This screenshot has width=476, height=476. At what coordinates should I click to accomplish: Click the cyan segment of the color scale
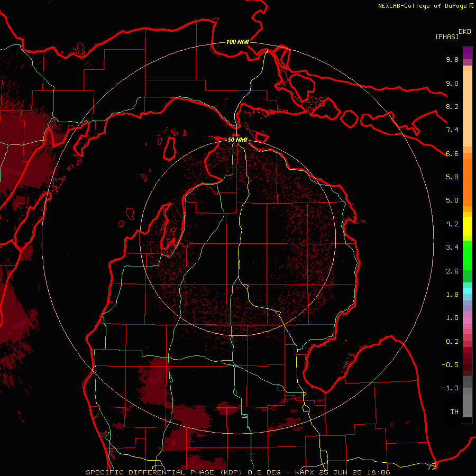coord(467,291)
